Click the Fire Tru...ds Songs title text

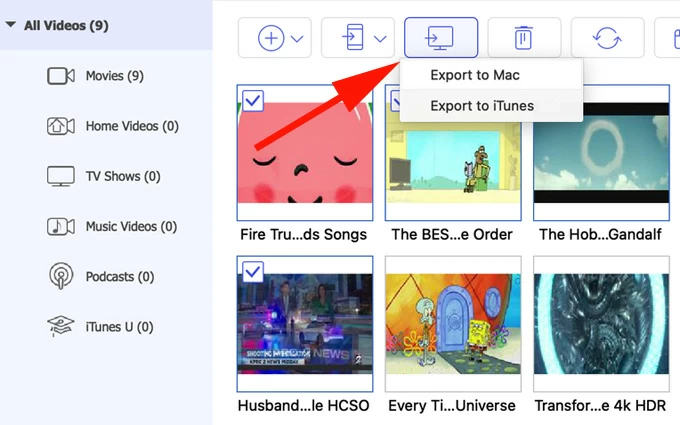pyautogui.click(x=304, y=235)
